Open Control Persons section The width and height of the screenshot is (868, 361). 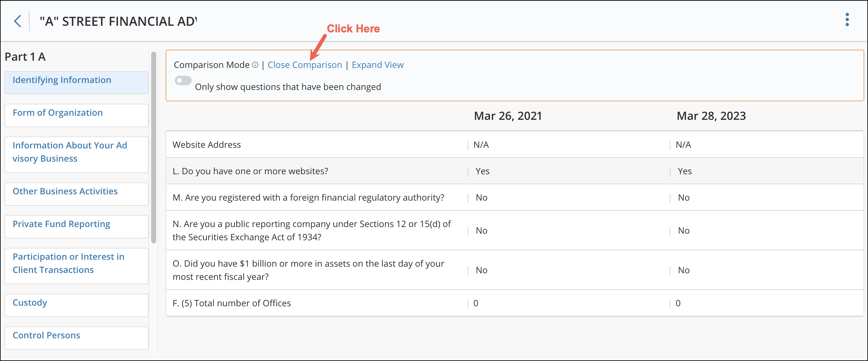click(x=46, y=335)
